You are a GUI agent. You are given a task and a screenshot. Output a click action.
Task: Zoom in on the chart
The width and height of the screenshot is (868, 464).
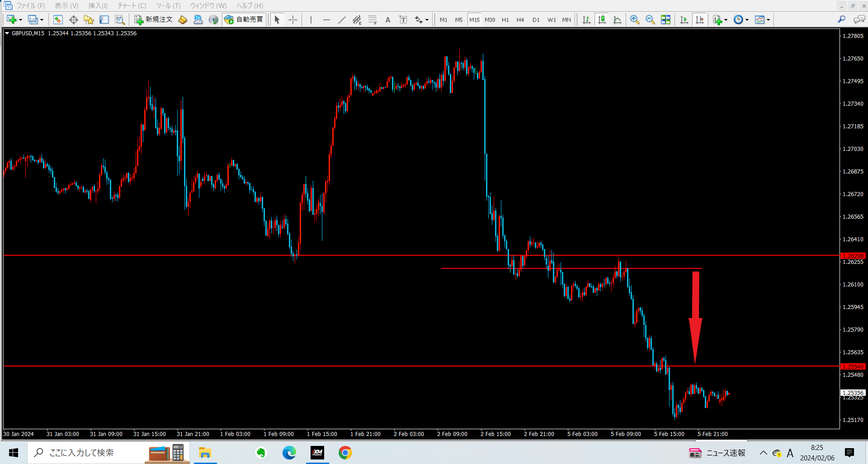(635, 19)
